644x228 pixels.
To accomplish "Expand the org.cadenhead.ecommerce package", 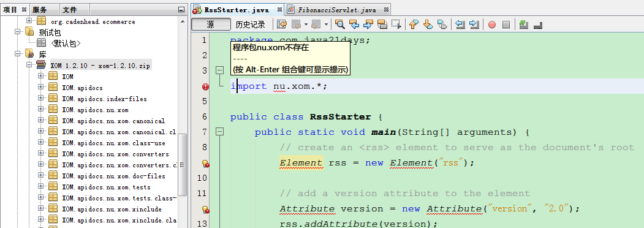I will (x=29, y=21).
